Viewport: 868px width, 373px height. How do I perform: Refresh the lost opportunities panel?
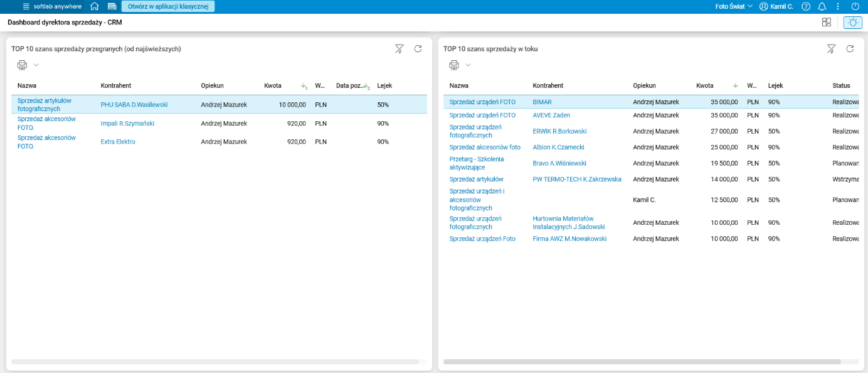click(x=418, y=48)
